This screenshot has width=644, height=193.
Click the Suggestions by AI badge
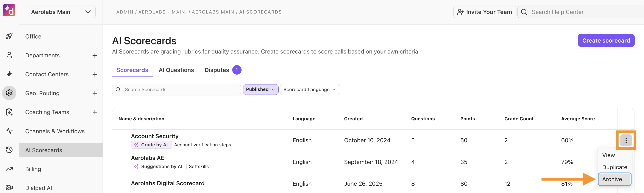pos(159,167)
